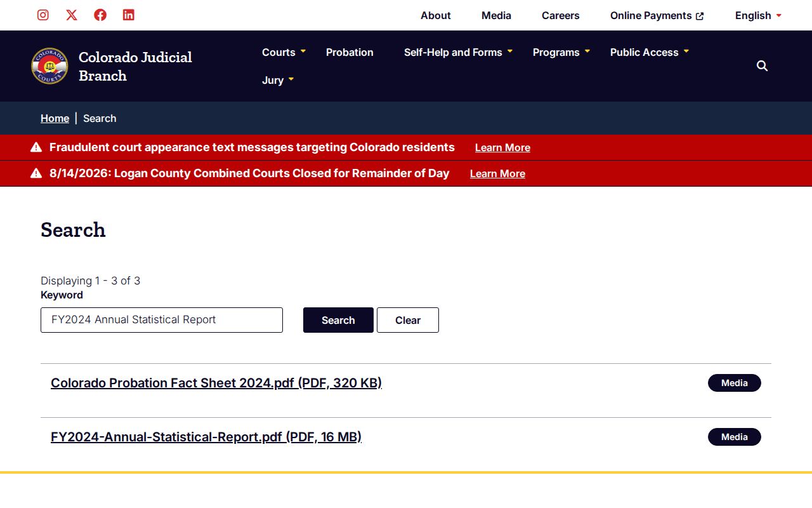This screenshot has width=812, height=508.
Task: Open the X (Twitter) social link
Action: (72, 15)
